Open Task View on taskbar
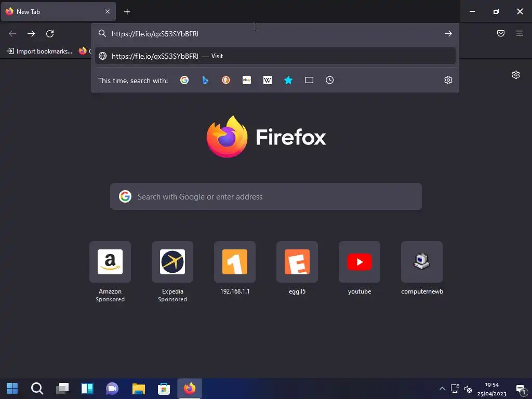Screen dimensions: 532x399 click(62, 389)
